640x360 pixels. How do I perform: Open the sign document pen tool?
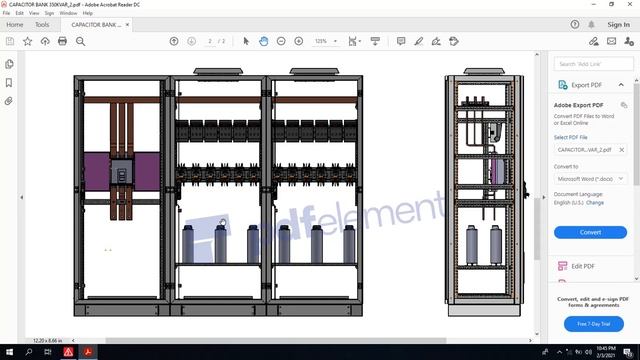click(x=436, y=41)
